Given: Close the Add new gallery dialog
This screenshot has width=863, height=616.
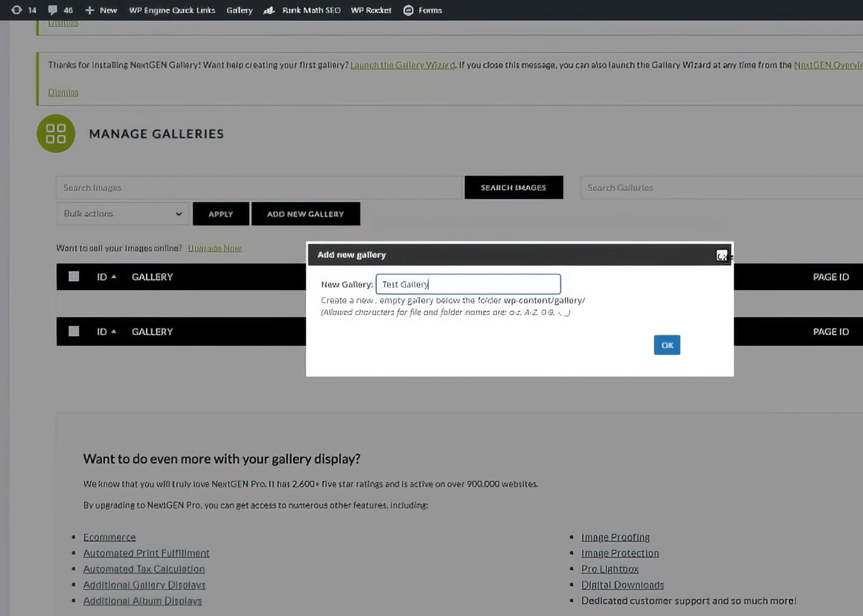Looking at the screenshot, I should [722, 256].
